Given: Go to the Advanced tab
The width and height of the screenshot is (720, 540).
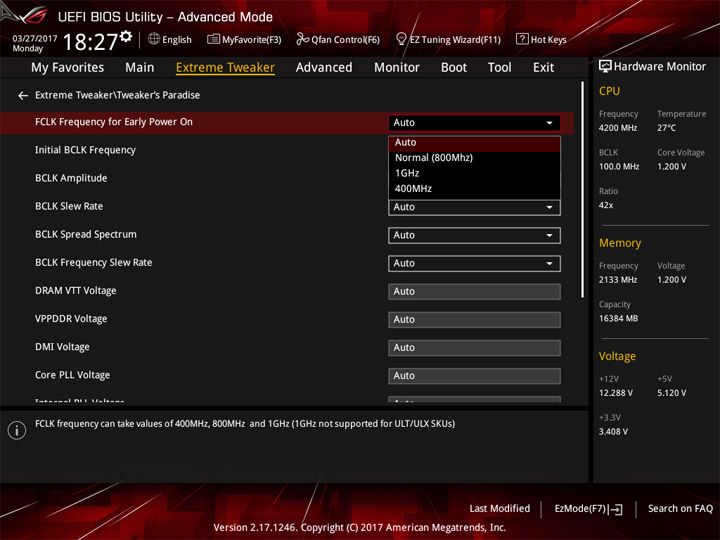Looking at the screenshot, I should (324, 68).
